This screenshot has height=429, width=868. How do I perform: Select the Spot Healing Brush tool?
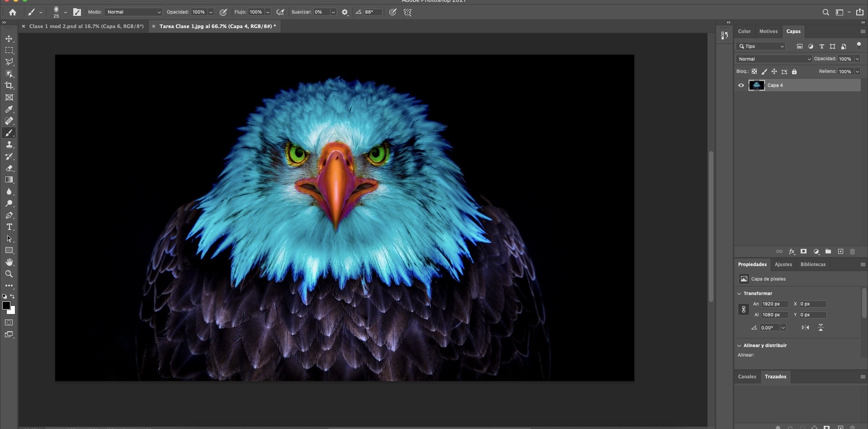(9, 121)
